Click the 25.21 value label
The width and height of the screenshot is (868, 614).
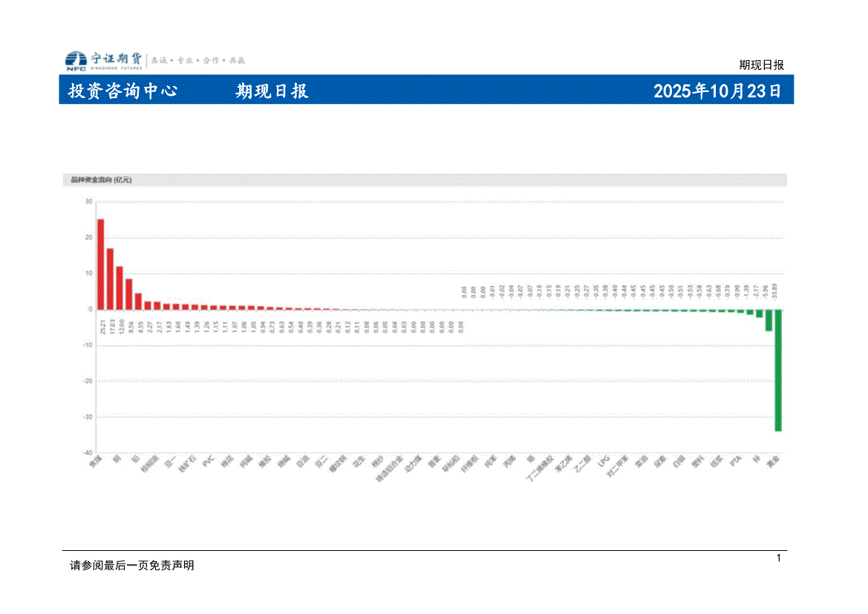pyautogui.click(x=101, y=326)
